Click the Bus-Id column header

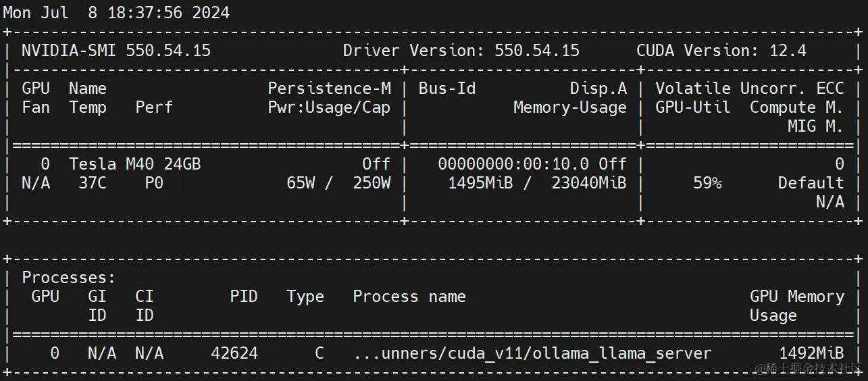[447, 88]
